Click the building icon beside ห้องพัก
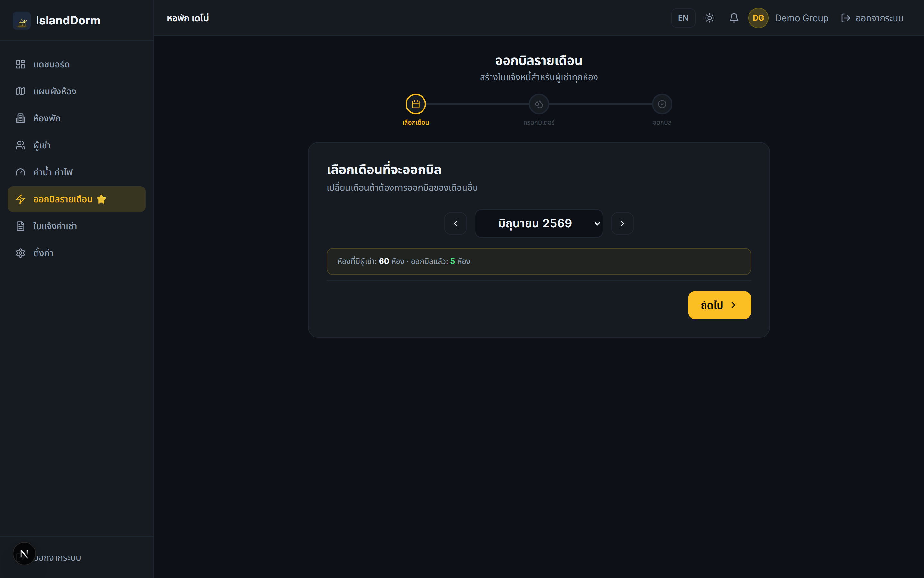Screen dimensions: 924x578 21,118
